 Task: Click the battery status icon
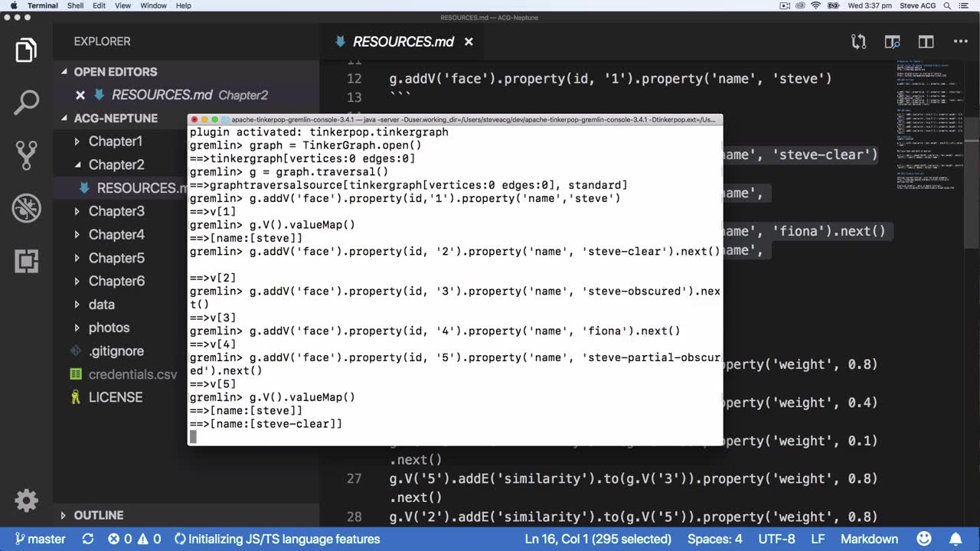click(x=833, y=5)
